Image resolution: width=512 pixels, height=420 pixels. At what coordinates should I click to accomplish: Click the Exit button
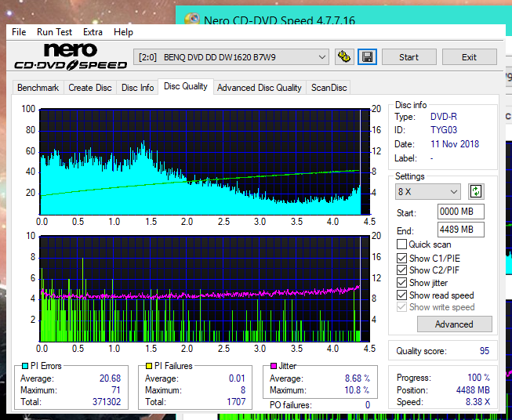469,57
